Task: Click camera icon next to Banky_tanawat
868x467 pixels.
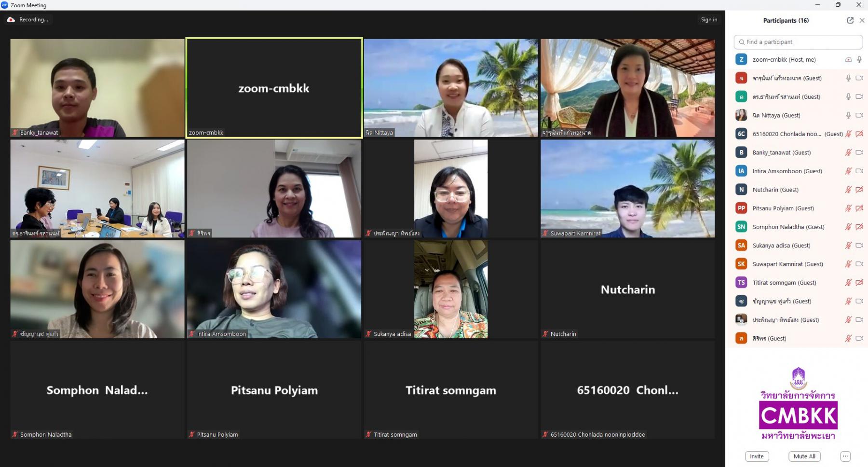Action: pos(859,152)
